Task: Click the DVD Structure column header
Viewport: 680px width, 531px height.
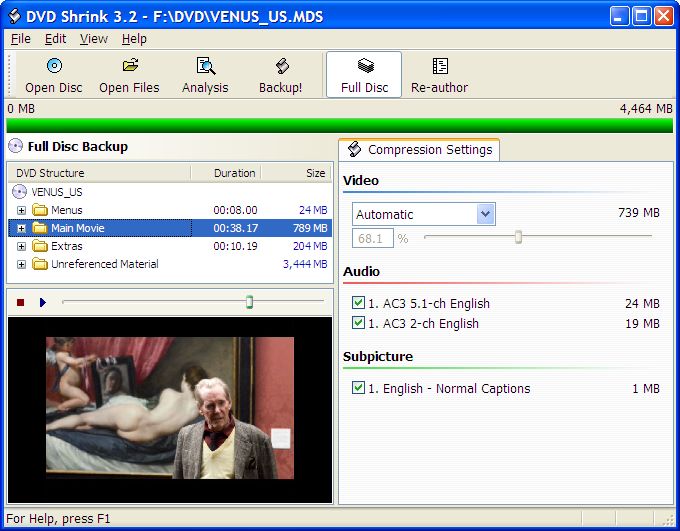Action: (99, 173)
